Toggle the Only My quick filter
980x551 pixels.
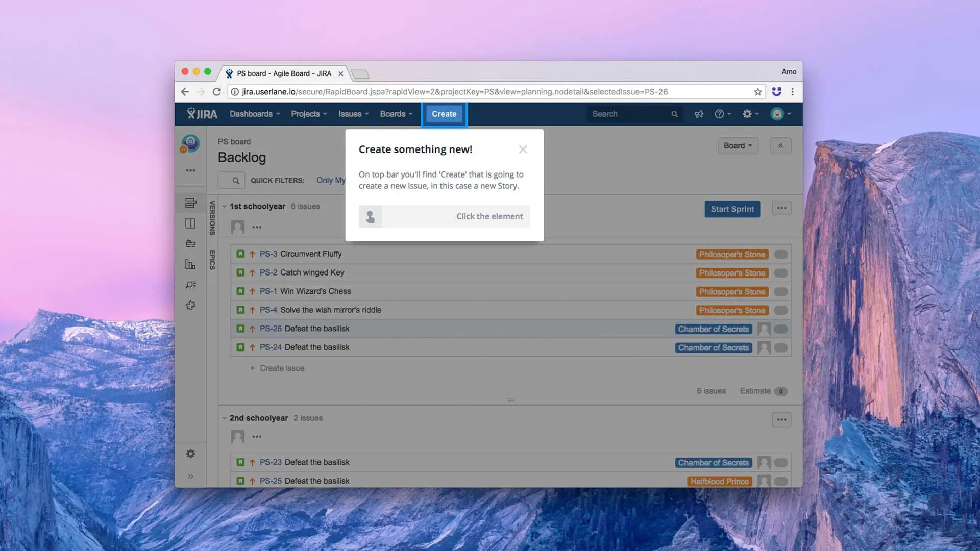click(x=330, y=180)
